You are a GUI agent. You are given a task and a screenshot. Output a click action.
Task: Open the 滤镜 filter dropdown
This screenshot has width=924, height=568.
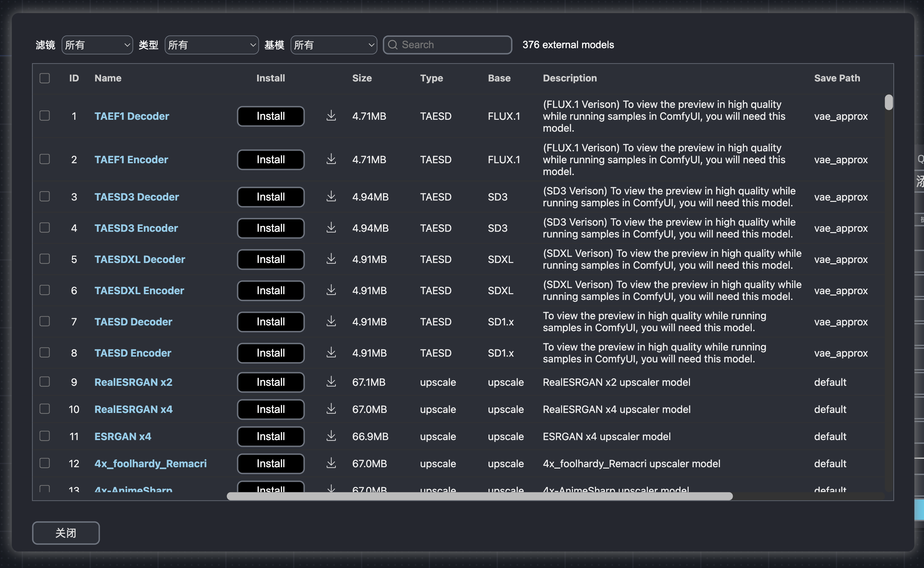(97, 45)
